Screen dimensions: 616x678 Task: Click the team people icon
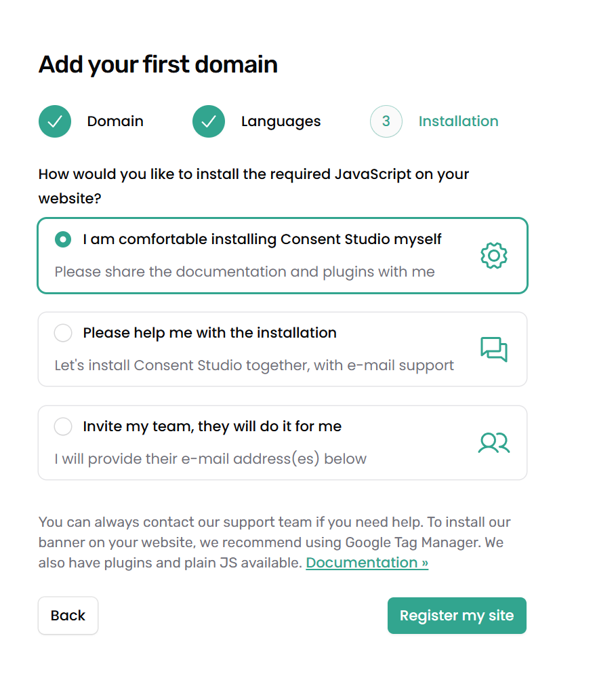click(x=494, y=443)
